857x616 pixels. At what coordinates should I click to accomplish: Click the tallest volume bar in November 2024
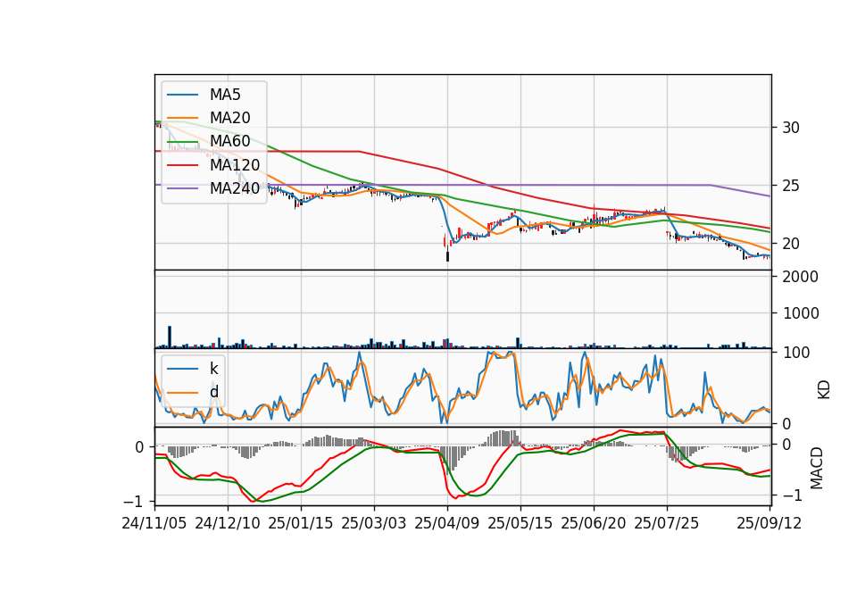click(x=170, y=337)
